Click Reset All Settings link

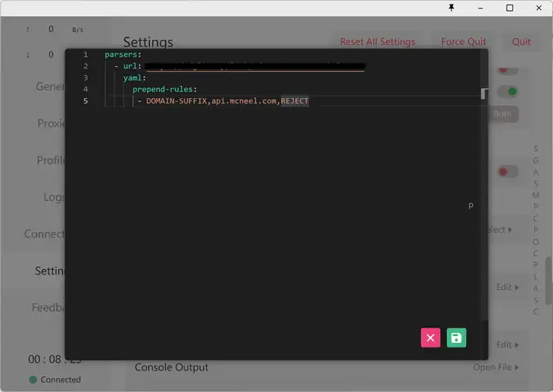coord(377,41)
